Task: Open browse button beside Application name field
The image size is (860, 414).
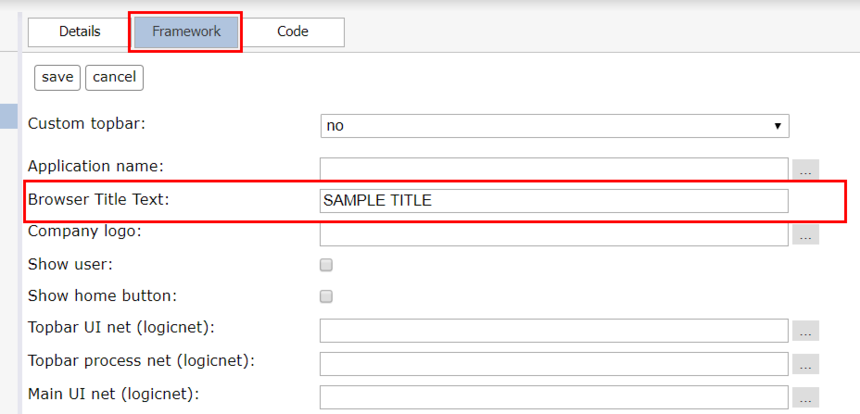Action: coord(805,171)
